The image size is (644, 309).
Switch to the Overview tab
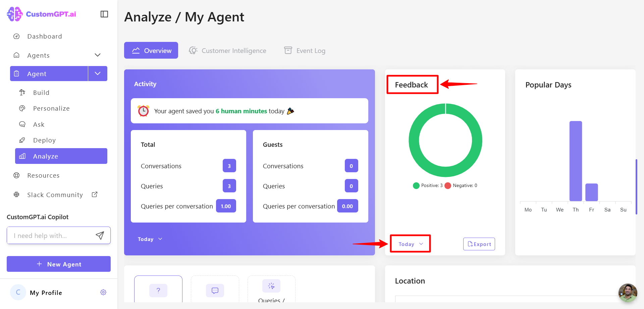pyautogui.click(x=151, y=50)
